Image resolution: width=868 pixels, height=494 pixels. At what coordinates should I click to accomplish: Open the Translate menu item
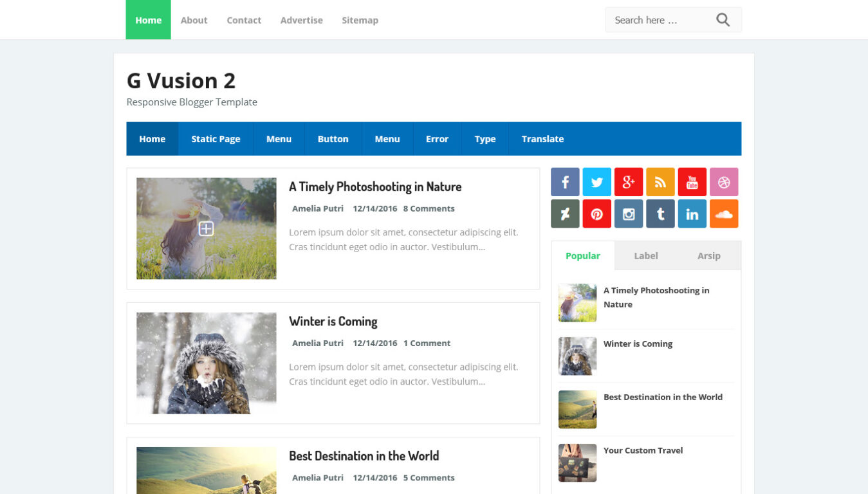coord(542,139)
